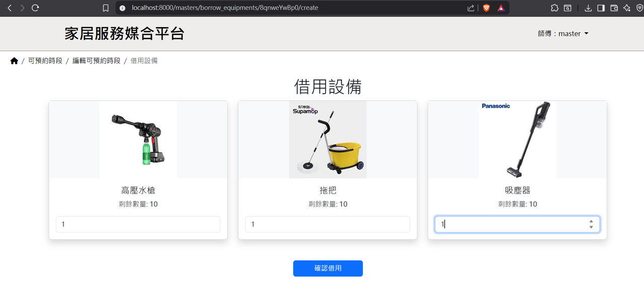
Task: Click 剩餘數量: 10 under 吸塵器
Action: click(x=517, y=204)
